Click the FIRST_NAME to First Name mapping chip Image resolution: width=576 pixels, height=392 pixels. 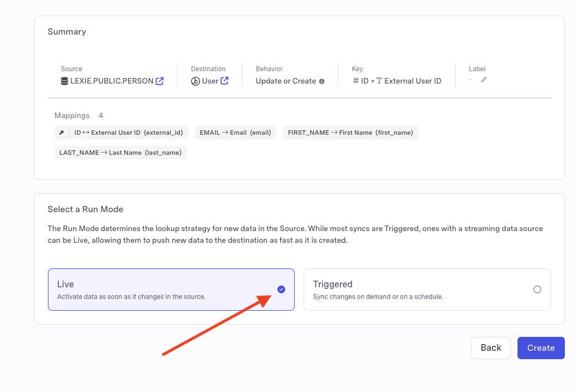pyautogui.click(x=350, y=133)
